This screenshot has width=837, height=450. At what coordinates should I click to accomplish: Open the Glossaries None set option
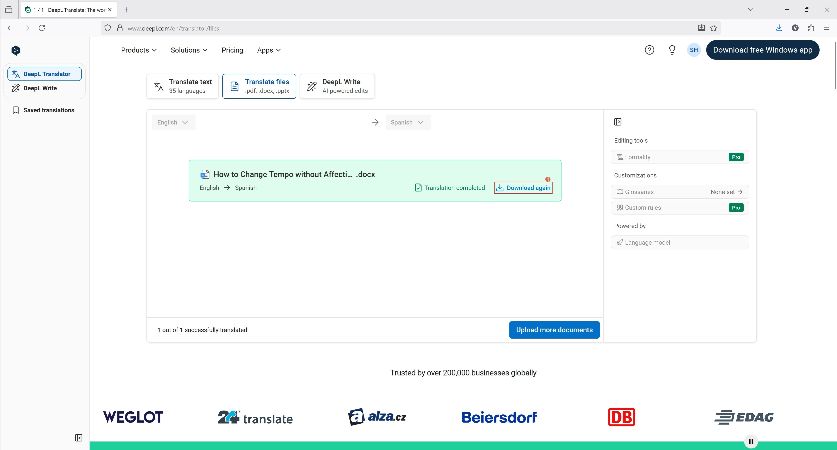679,192
